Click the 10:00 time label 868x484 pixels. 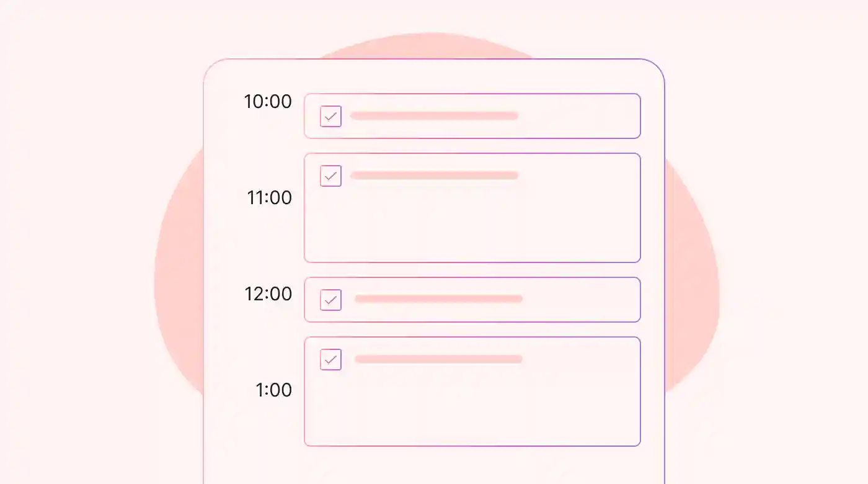click(268, 102)
